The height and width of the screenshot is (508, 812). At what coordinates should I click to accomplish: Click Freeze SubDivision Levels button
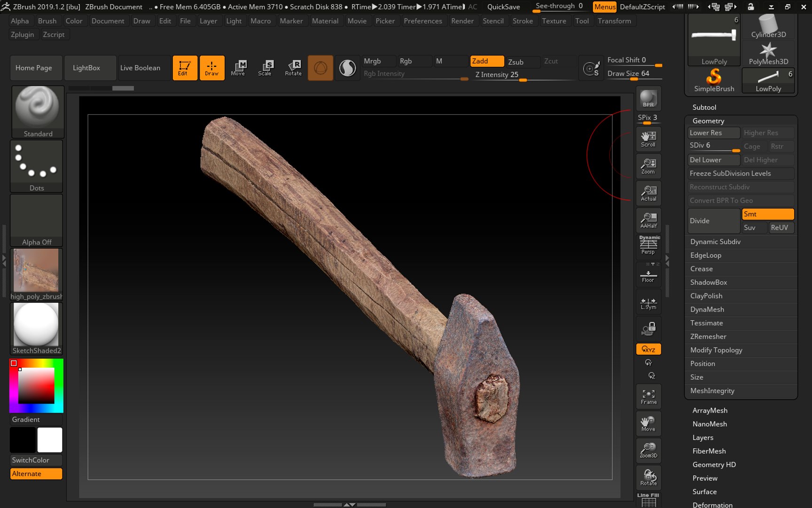point(741,173)
